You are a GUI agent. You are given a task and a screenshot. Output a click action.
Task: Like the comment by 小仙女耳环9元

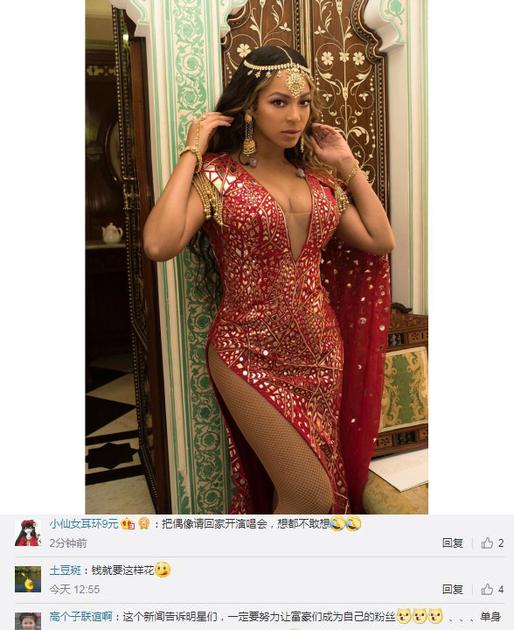pyautogui.click(x=487, y=543)
